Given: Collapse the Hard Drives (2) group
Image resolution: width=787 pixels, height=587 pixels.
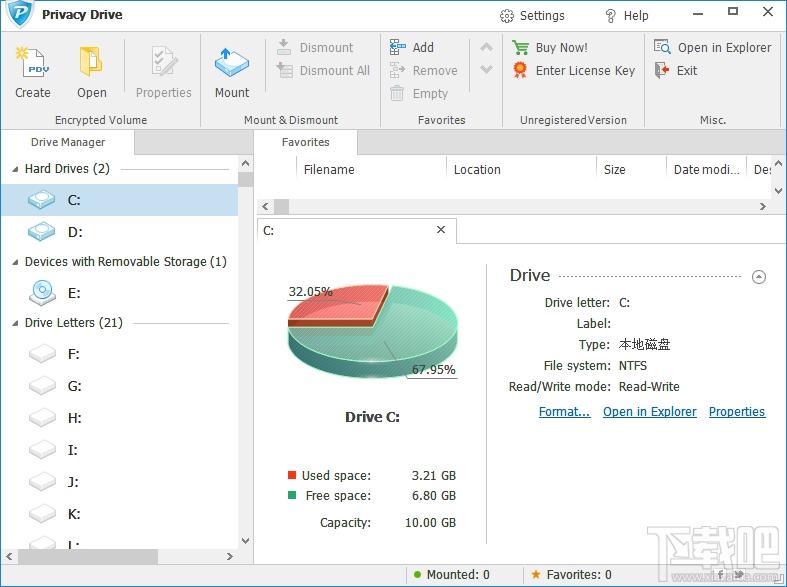Looking at the screenshot, I should (15, 169).
